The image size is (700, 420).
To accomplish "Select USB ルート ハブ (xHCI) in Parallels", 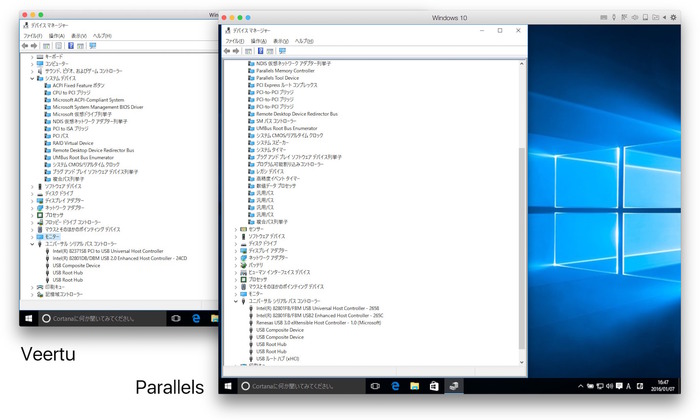I will point(277,359).
